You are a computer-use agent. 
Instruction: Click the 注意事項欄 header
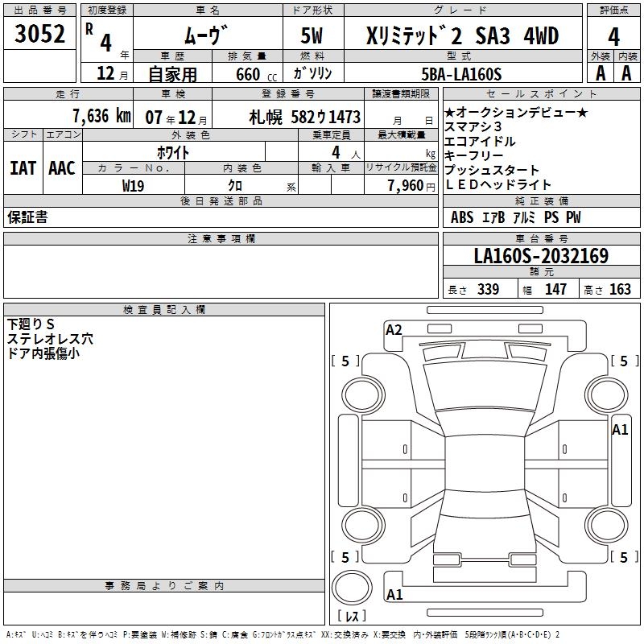tap(221, 238)
